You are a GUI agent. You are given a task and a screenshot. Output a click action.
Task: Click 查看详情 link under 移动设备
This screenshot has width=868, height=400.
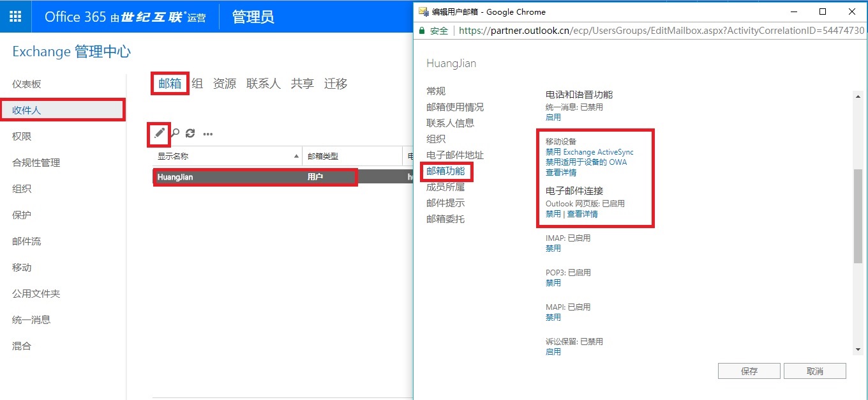click(561, 173)
